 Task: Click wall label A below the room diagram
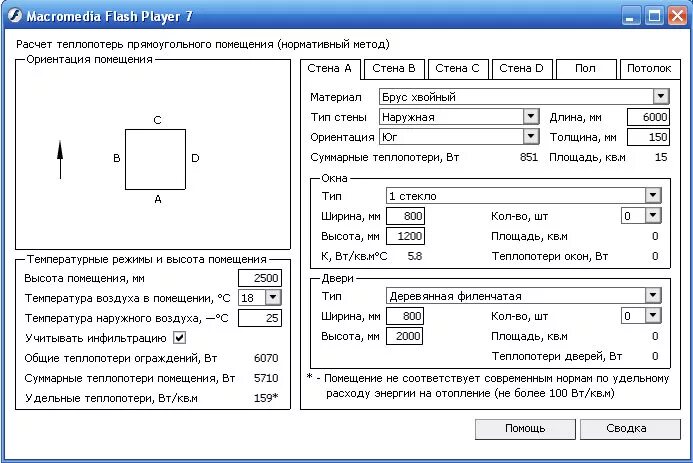[x=158, y=199]
